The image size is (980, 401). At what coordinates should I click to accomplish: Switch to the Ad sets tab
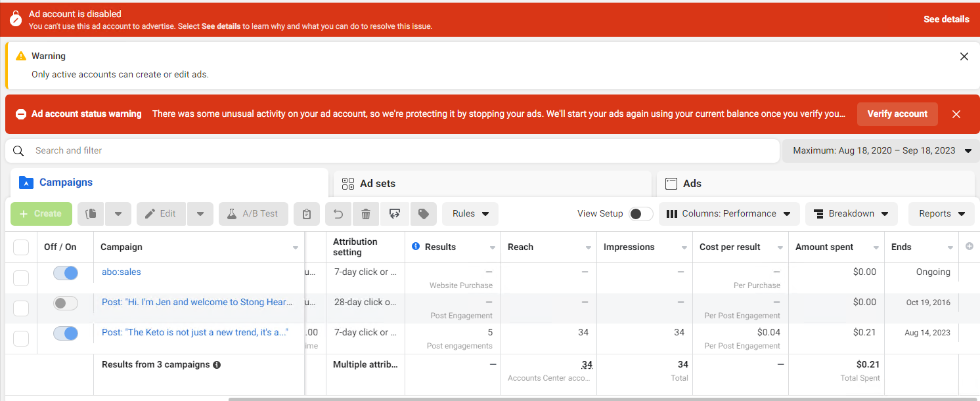coord(493,184)
